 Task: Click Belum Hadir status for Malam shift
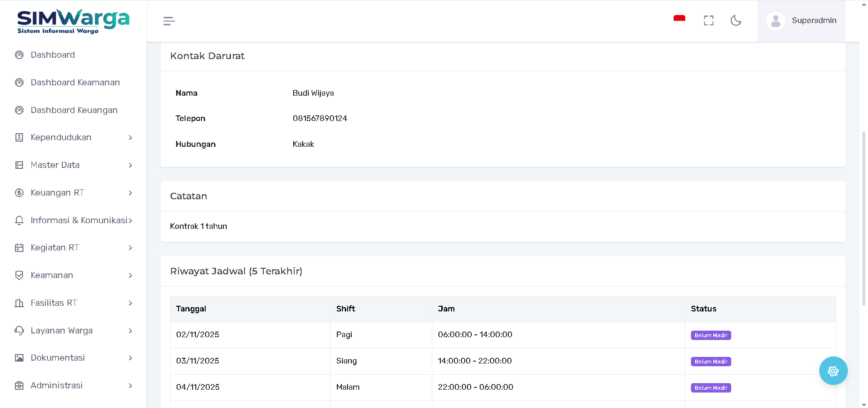[x=711, y=388]
